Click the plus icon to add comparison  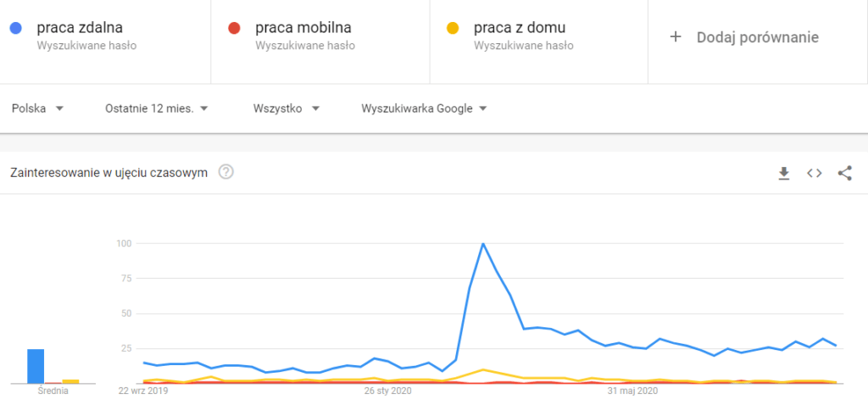[676, 37]
